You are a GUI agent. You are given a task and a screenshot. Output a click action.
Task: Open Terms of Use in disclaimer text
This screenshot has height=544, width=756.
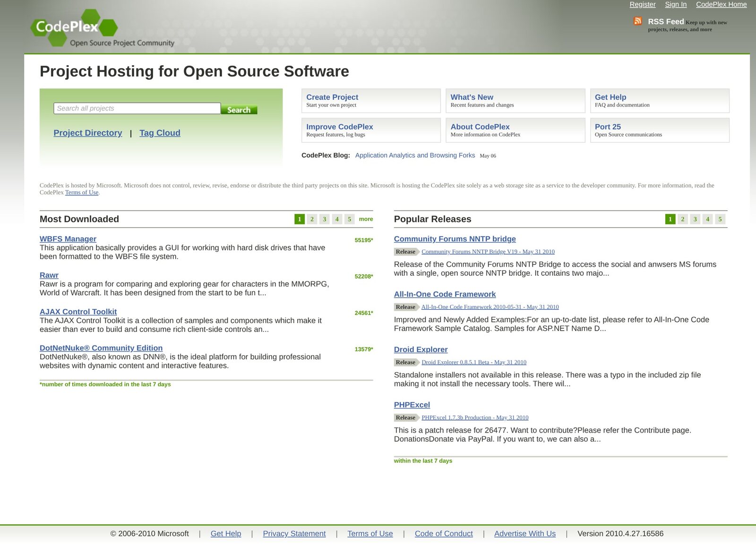click(82, 192)
